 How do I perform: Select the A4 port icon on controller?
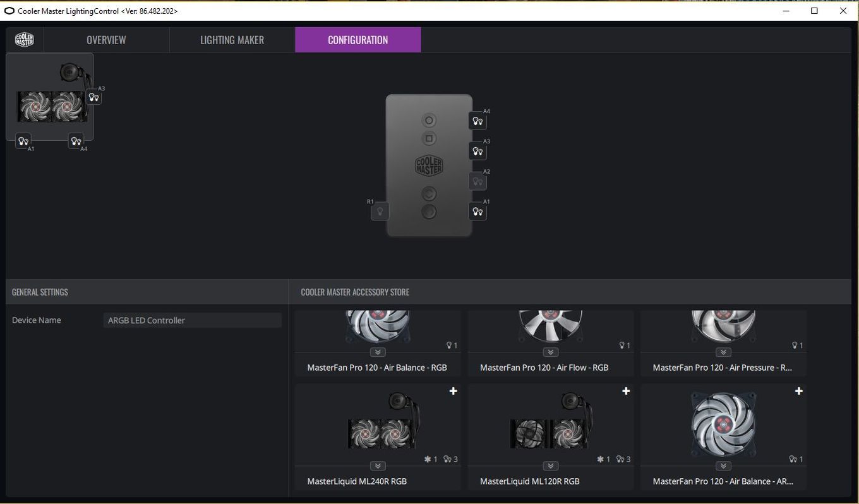tap(478, 121)
